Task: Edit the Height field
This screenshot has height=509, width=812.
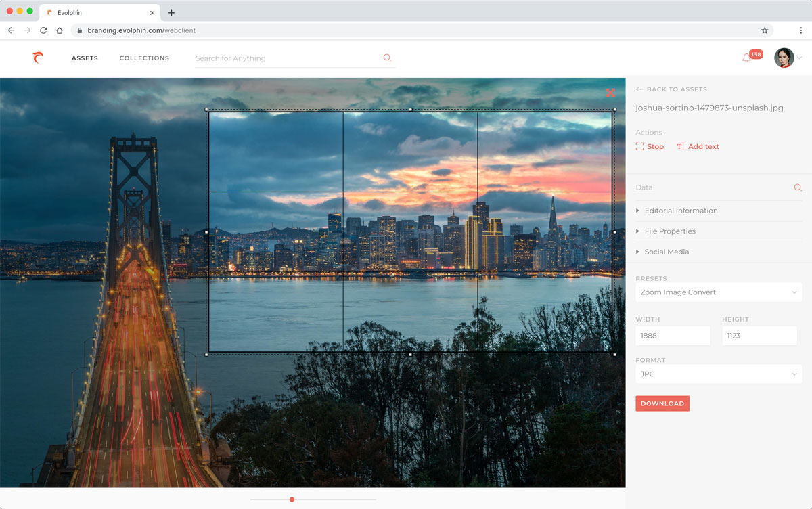Action: point(759,336)
